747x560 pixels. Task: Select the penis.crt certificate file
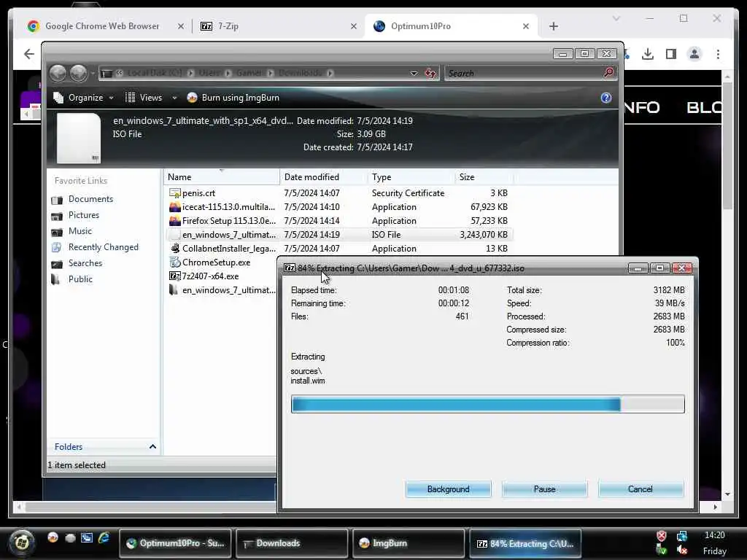click(338, 192)
